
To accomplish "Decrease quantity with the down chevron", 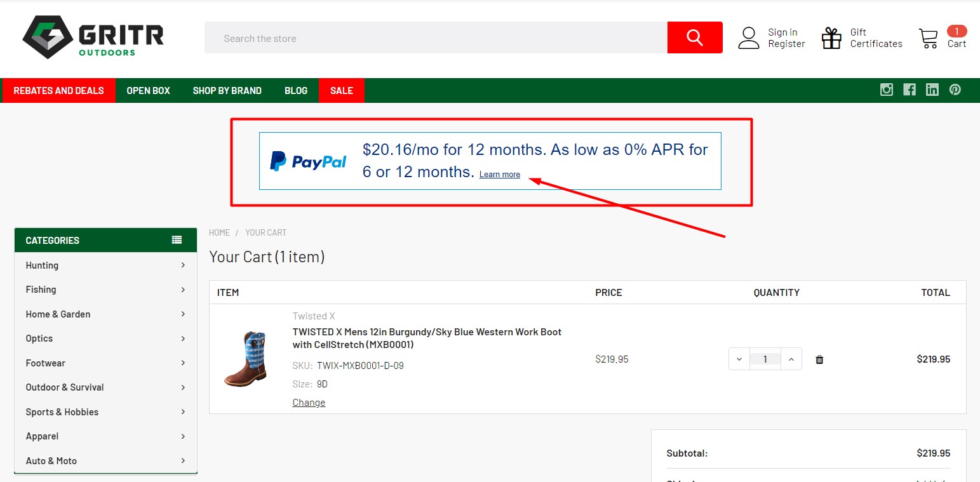I will coord(739,359).
